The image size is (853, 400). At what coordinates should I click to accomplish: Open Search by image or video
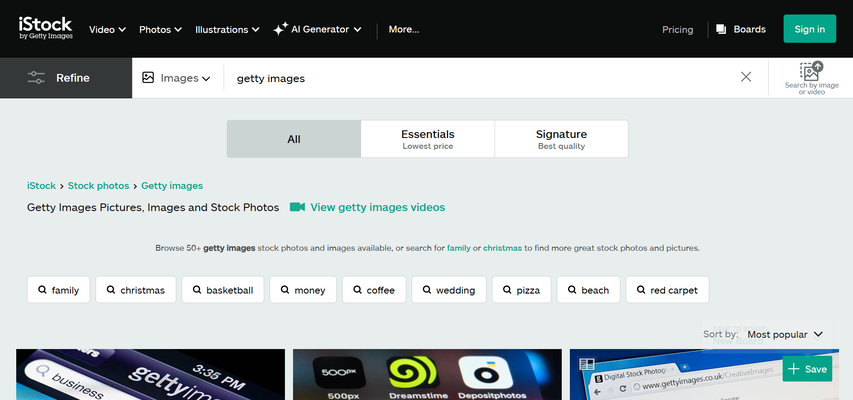point(811,78)
